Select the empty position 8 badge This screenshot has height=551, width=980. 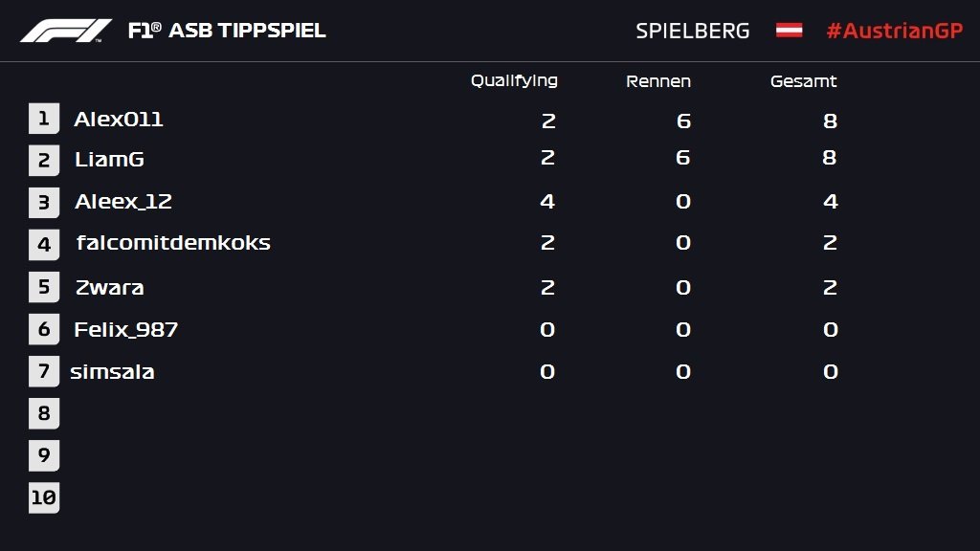44,413
